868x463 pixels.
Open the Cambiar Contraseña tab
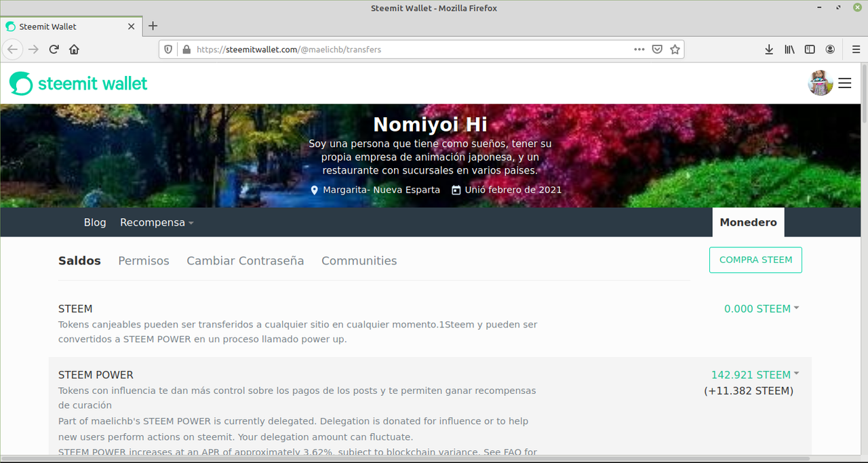tap(245, 260)
